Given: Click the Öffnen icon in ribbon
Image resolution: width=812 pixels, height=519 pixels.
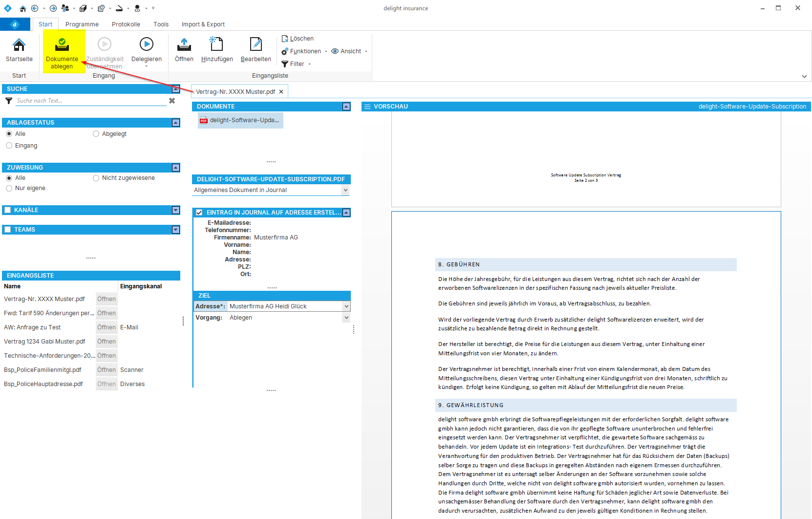Looking at the screenshot, I should [x=184, y=44].
